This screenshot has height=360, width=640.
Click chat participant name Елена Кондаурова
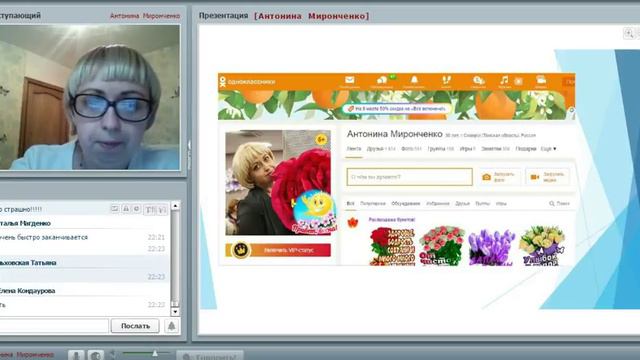[x=27, y=291]
